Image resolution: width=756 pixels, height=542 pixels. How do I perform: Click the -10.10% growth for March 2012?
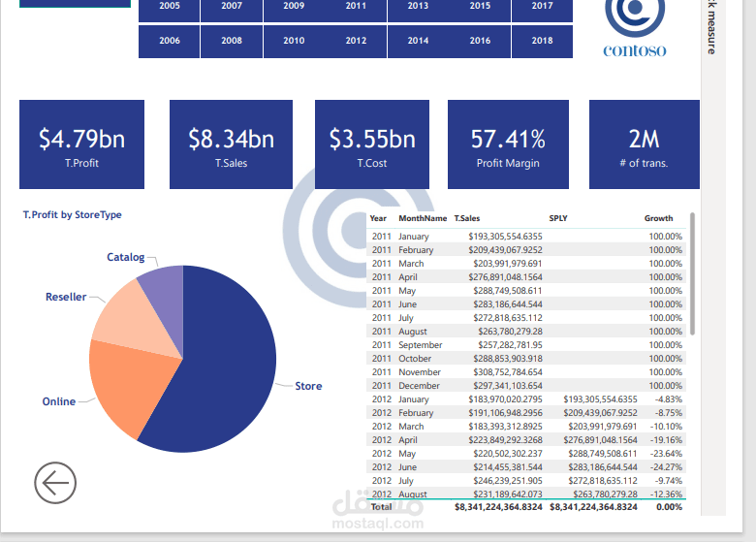point(666,427)
